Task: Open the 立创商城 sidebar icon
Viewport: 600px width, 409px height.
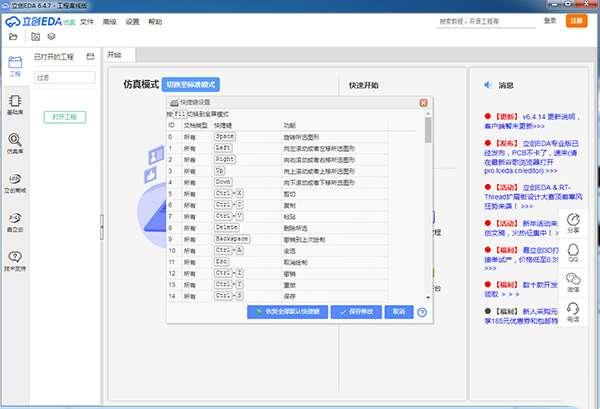Action: [x=15, y=183]
